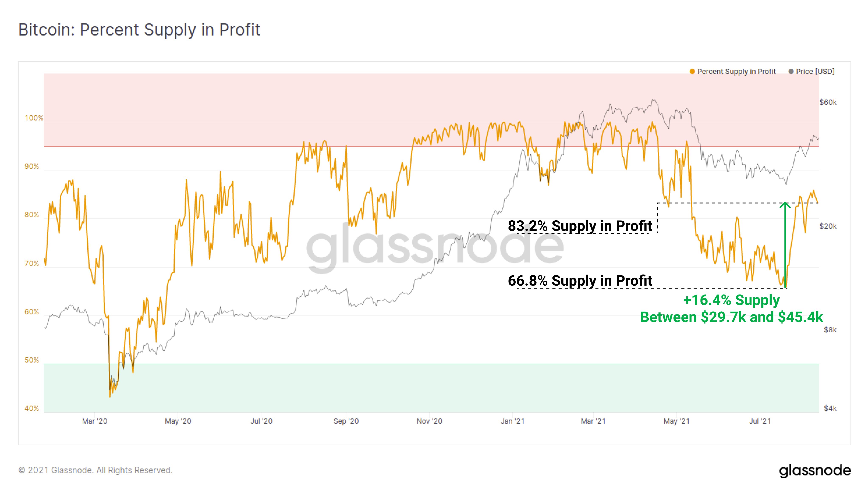868x493 pixels.
Task: Click the gray Price legend dot
Action: [791, 71]
